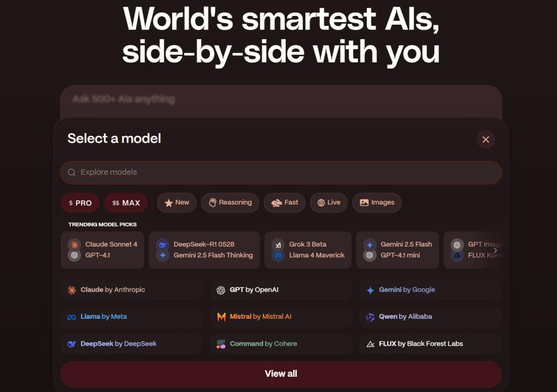Click the picture icon on Images chip
The width and height of the screenshot is (557, 392).
click(x=364, y=202)
